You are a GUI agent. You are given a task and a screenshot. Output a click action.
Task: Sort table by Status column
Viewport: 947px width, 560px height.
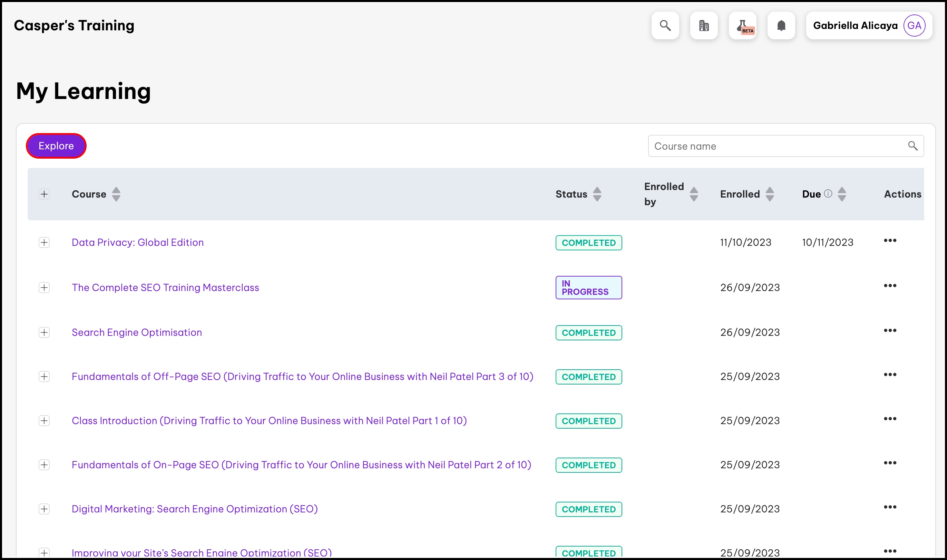click(x=597, y=194)
